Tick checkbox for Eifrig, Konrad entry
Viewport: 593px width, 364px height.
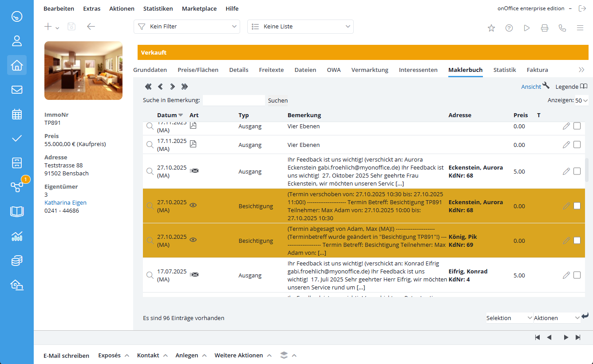(x=577, y=275)
